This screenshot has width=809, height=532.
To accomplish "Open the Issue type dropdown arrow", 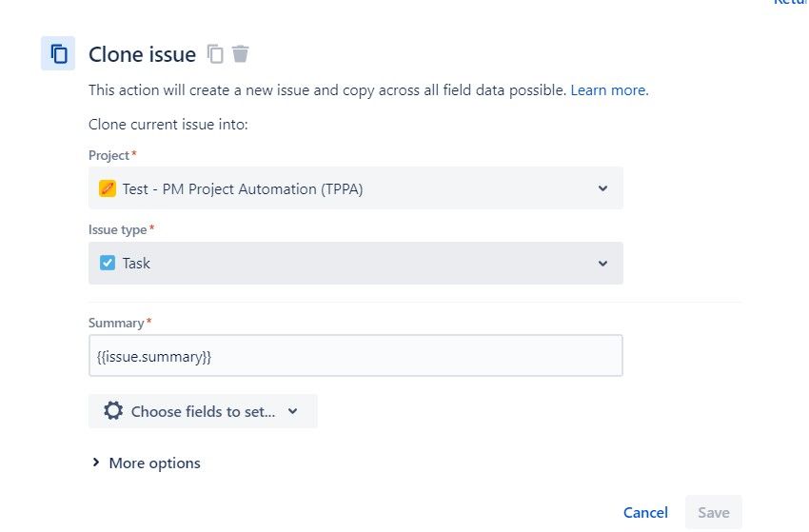I will [602, 263].
